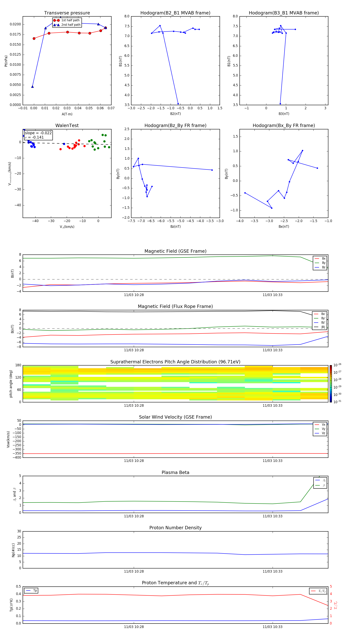Select the "2nd half path" legend entry
351x644 pixels.
67,25
